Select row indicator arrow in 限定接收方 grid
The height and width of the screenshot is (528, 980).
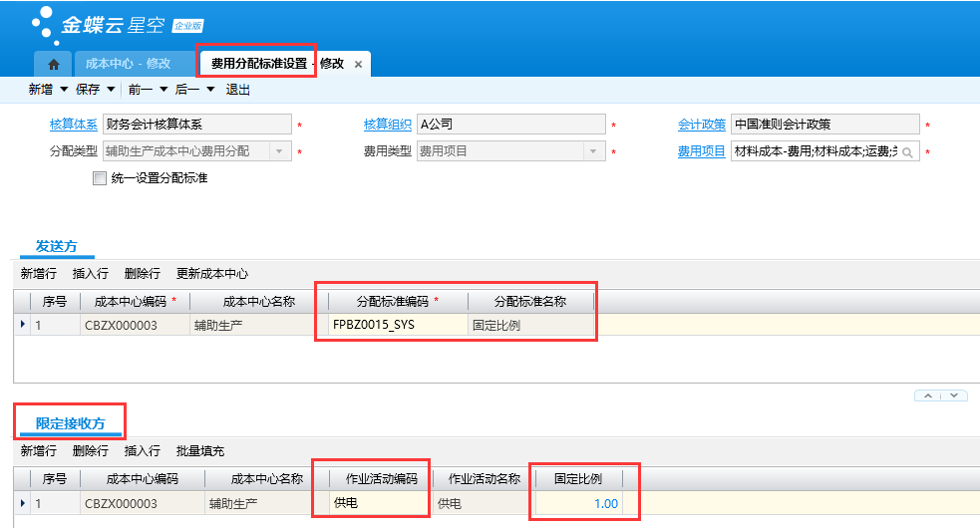(x=23, y=504)
